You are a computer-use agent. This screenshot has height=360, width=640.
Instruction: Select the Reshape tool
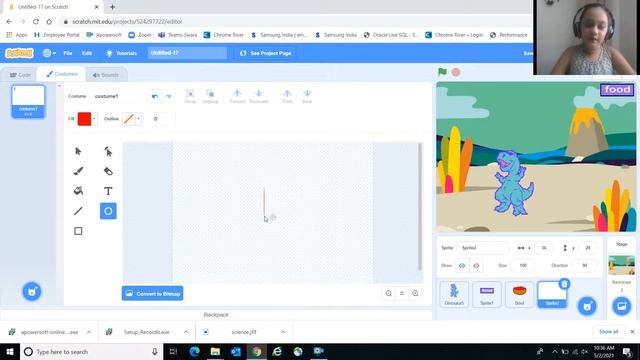(x=108, y=151)
